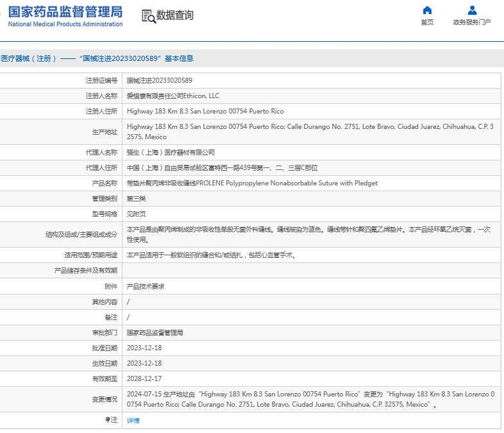Open the 政务服务门户 person icon

click(x=472, y=10)
